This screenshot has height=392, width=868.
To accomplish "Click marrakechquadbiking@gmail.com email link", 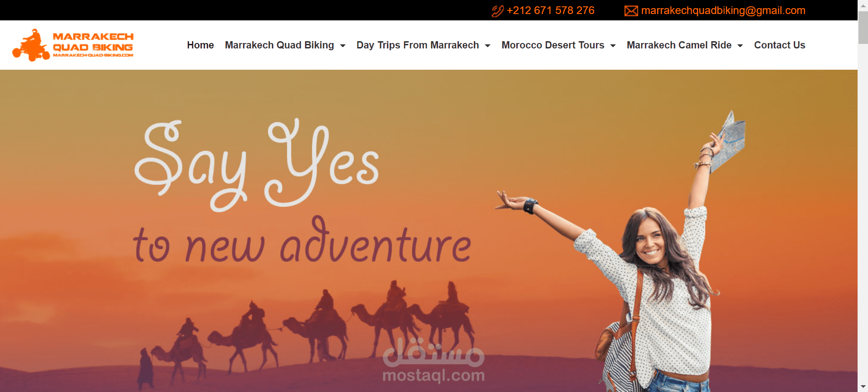I will click(723, 10).
